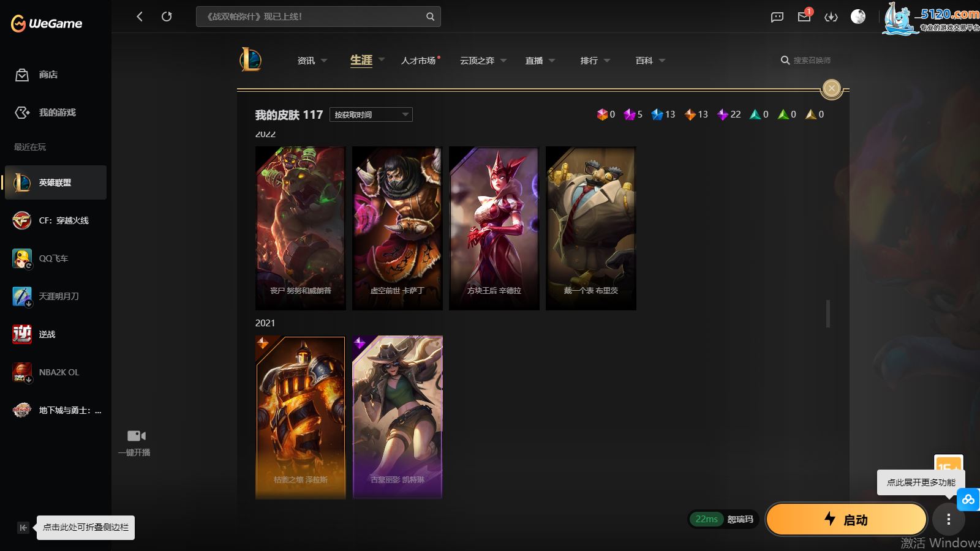
Task: Open the 按获取时间 sort dropdown
Action: point(371,114)
